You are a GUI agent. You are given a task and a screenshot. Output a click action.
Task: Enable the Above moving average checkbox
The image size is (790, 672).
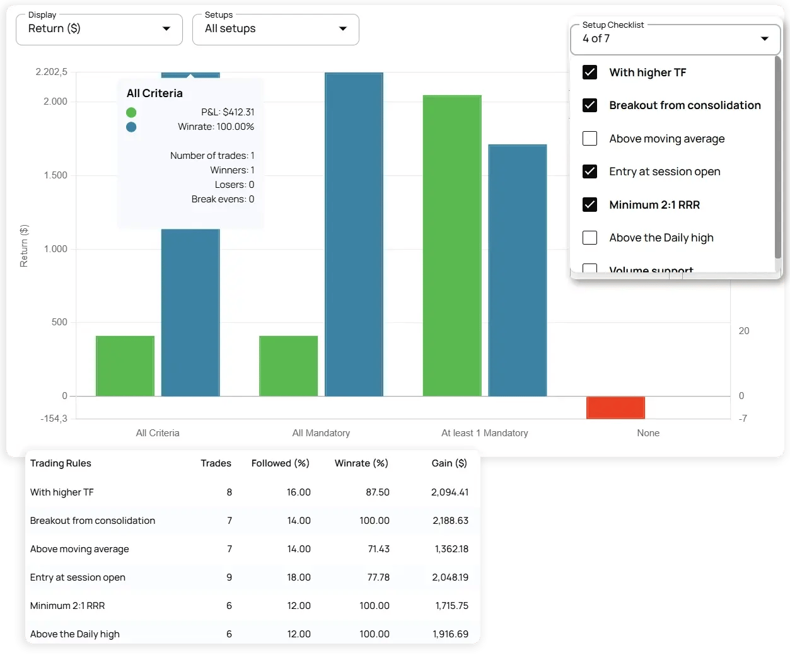pyautogui.click(x=590, y=139)
